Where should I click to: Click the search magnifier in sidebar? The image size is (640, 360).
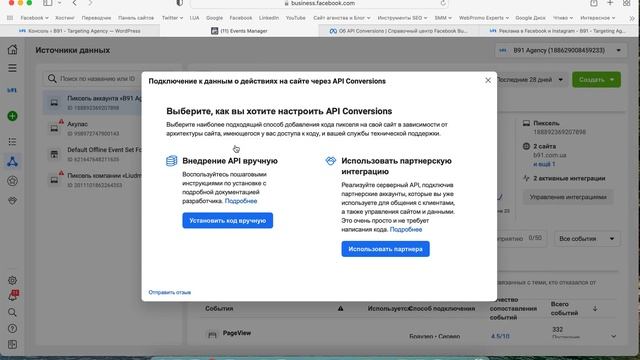[x=12, y=312]
